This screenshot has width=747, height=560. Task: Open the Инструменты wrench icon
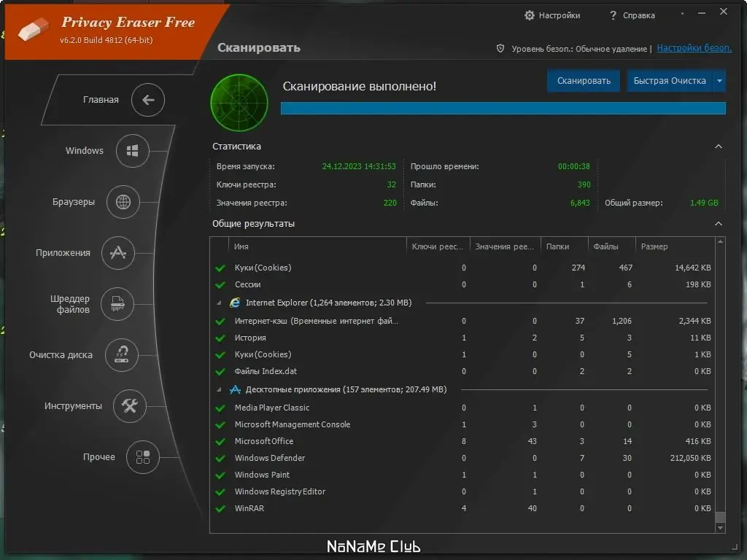[130, 405]
